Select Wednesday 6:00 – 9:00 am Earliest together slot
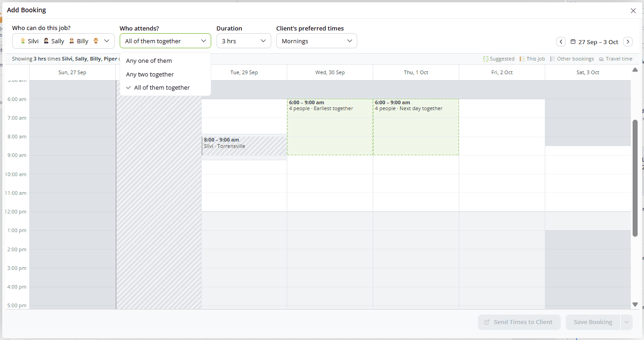 click(x=330, y=127)
